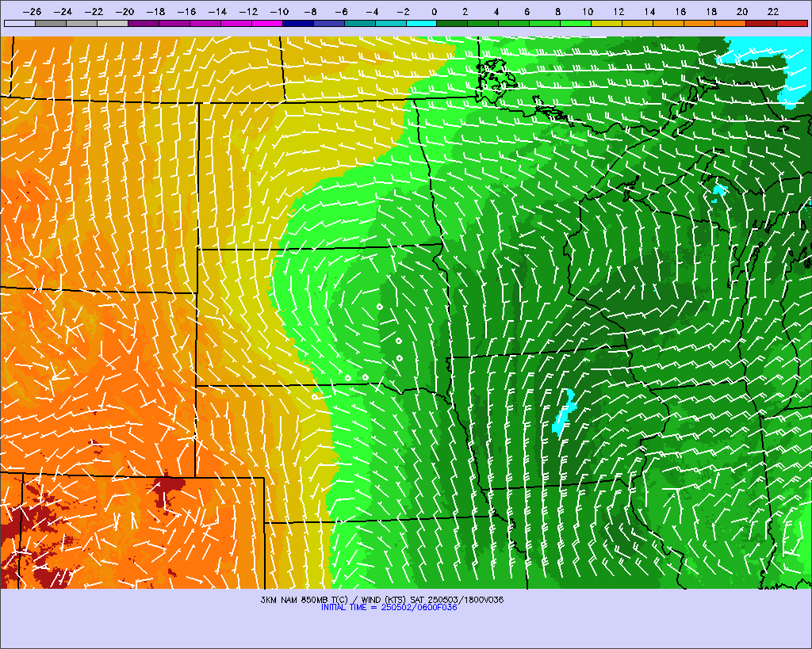Select the '-22' scale label

94,11
